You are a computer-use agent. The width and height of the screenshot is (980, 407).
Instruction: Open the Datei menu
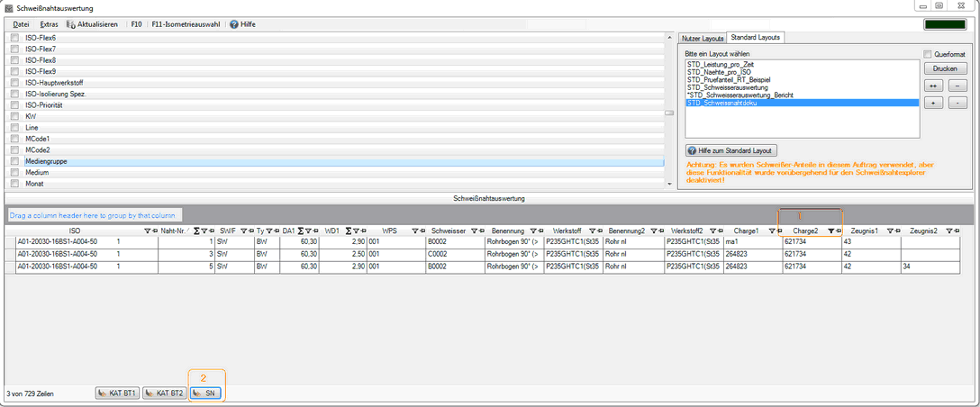pos(21,24)
